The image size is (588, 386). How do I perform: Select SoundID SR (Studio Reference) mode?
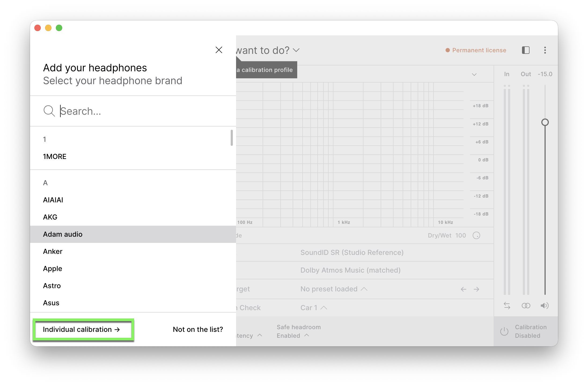point(352,253)
